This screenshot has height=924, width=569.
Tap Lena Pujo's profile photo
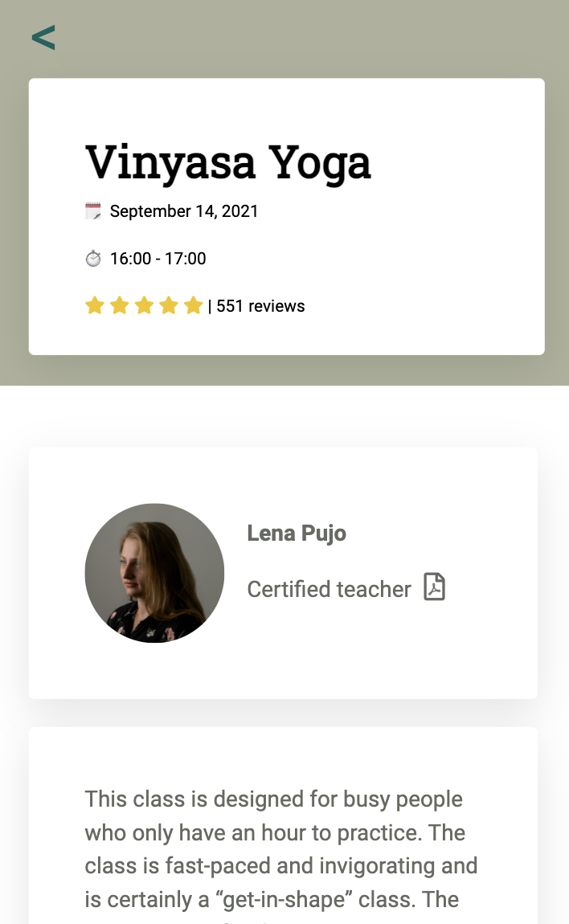(x=154, y=573)
